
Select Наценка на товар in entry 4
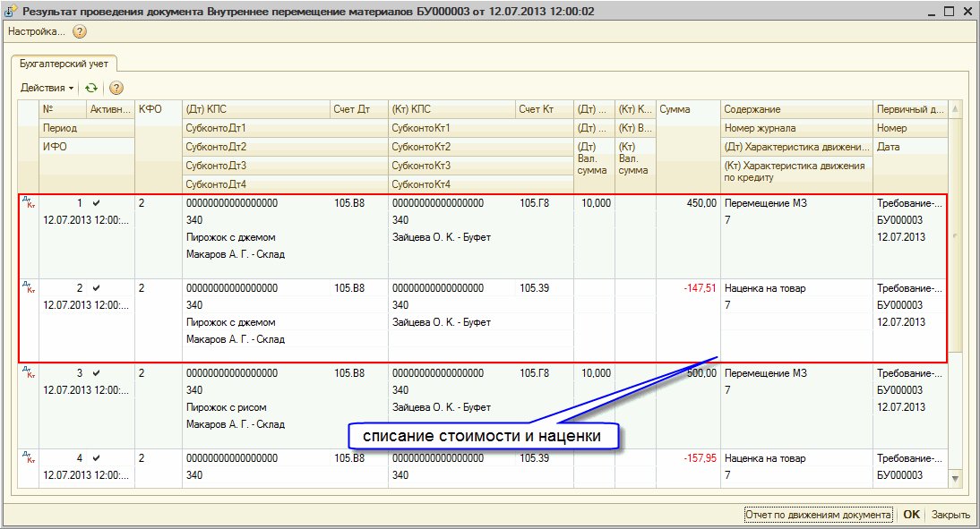coord(765,457)
